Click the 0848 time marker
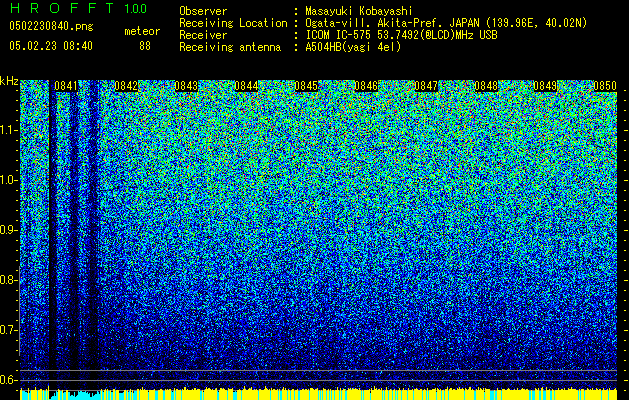This screenshot has height=400, width=629. tap(486, 86)
